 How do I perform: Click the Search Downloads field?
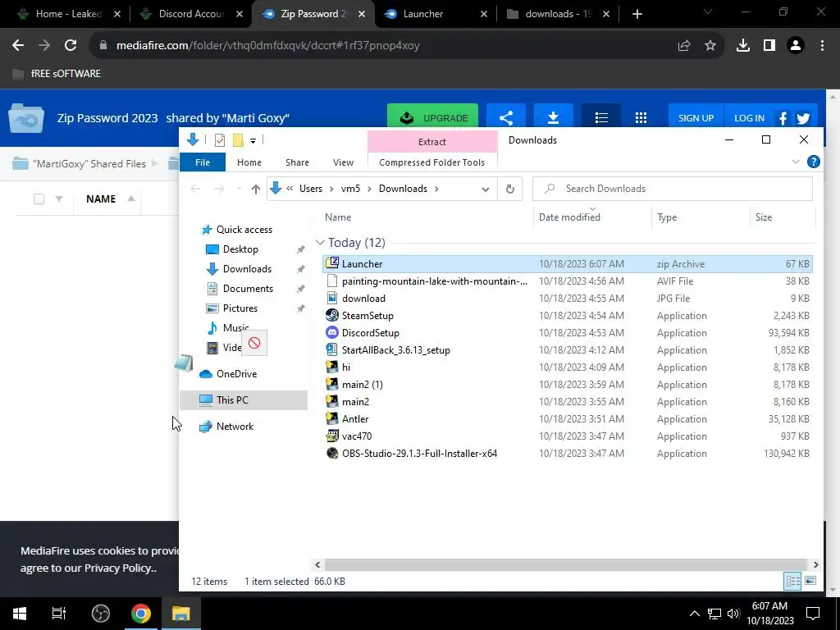click(673, 189)
